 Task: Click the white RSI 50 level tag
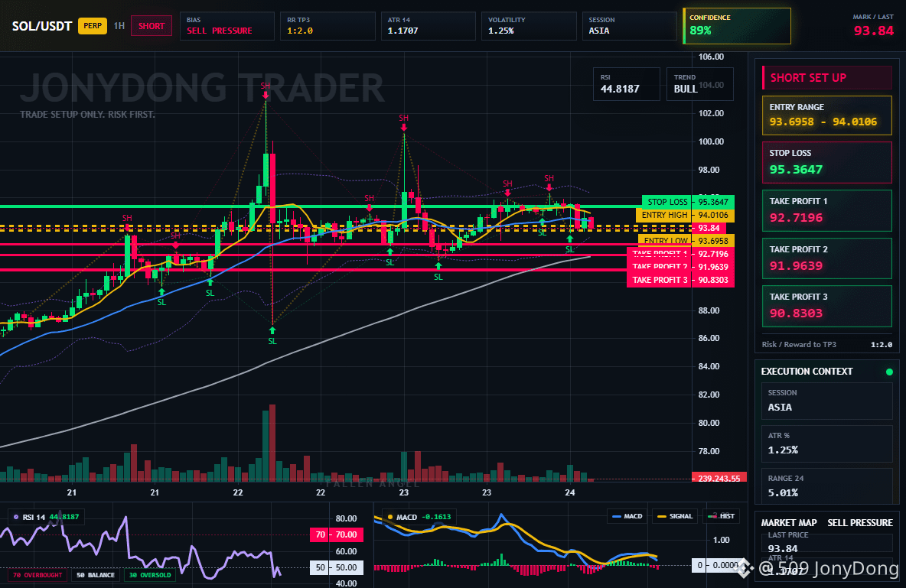337,568
